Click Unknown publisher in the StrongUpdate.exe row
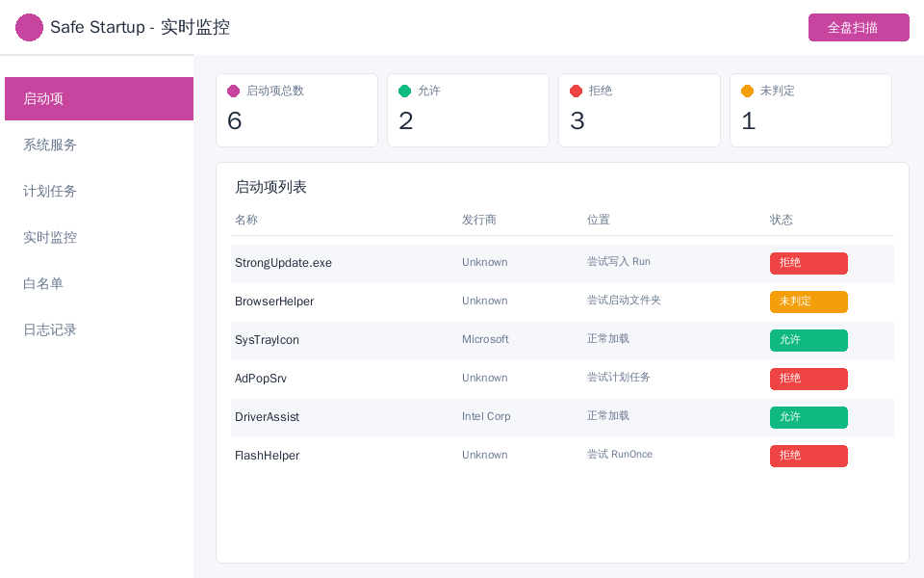This screenshot has width=924, height=578. pos(484,262)
